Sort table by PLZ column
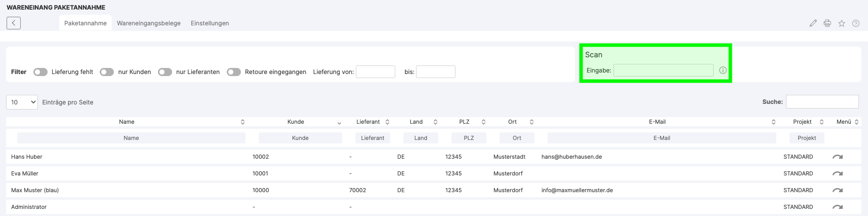 click(464, 122)
